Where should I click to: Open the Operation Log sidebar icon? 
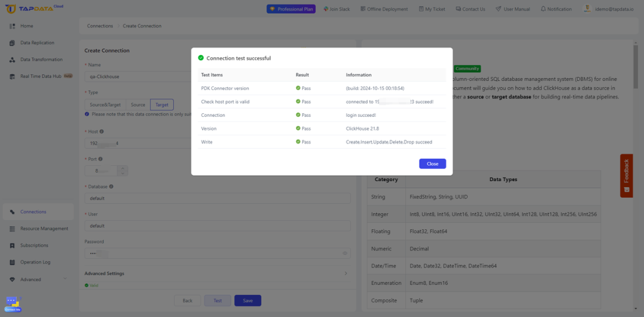coord(13,262)
